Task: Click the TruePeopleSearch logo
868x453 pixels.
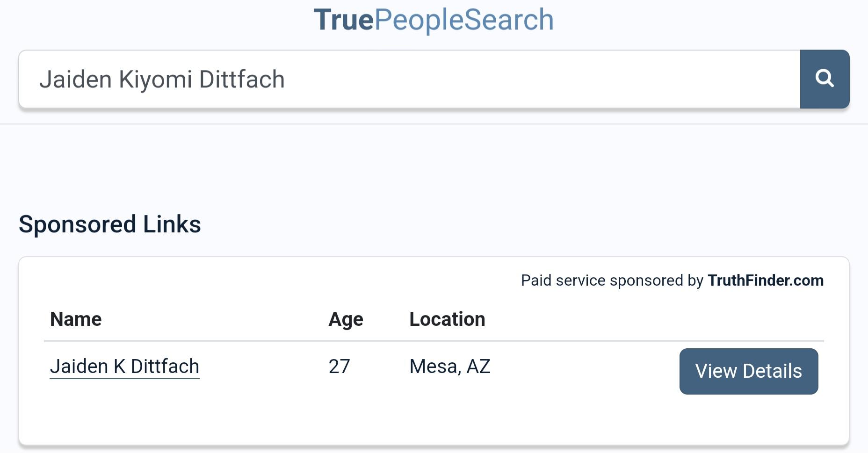Action: 434,20
